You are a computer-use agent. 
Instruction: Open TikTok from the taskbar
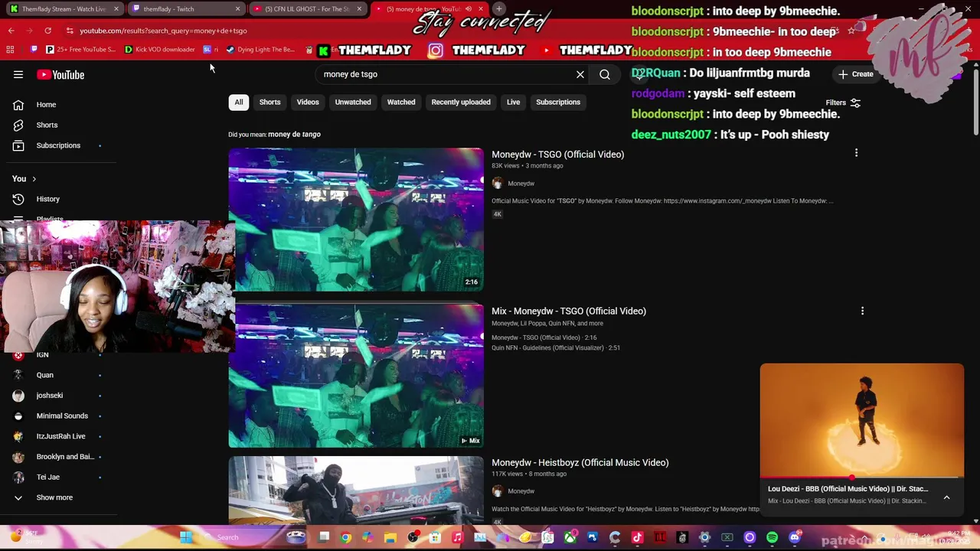(637, 537)
